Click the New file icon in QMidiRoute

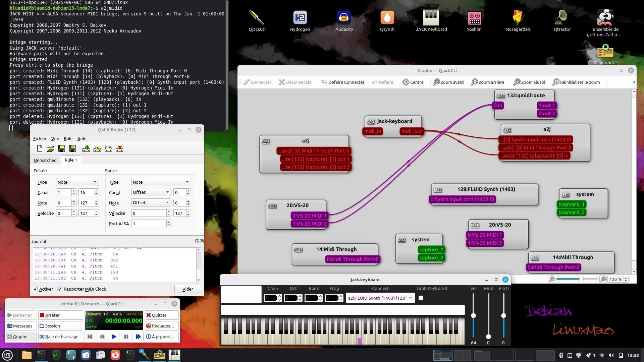pyautogui.click(x=40, y=149)
